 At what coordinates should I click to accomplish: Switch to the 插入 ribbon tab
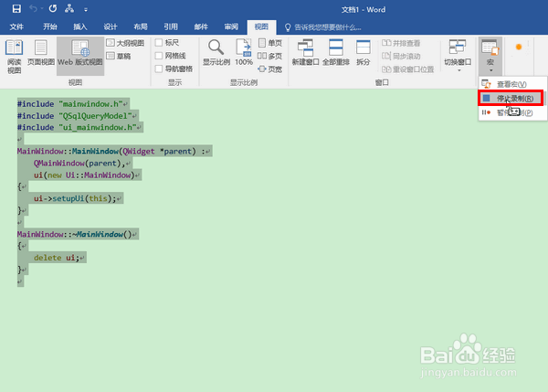[80, 26]
